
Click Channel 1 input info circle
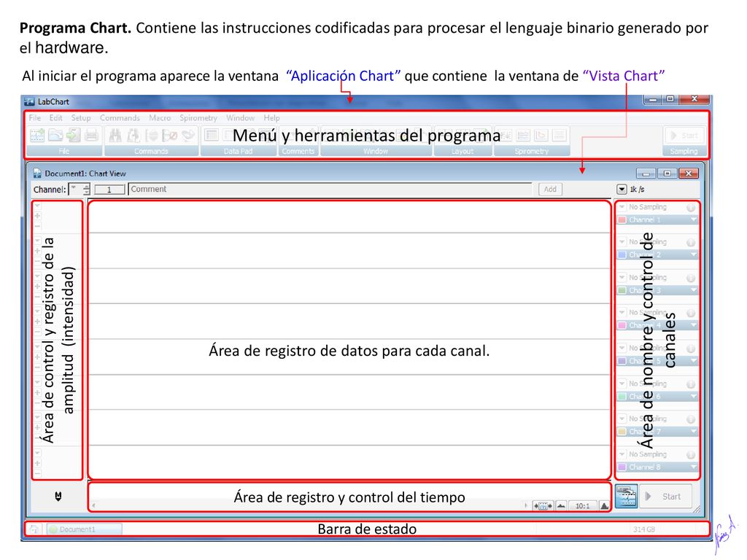tap(691, 207)
